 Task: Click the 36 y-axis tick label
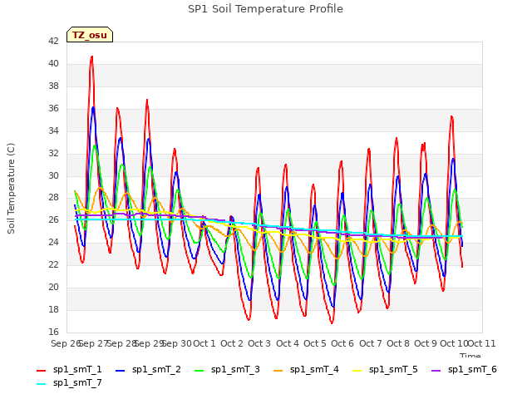(x=53, y=108)
